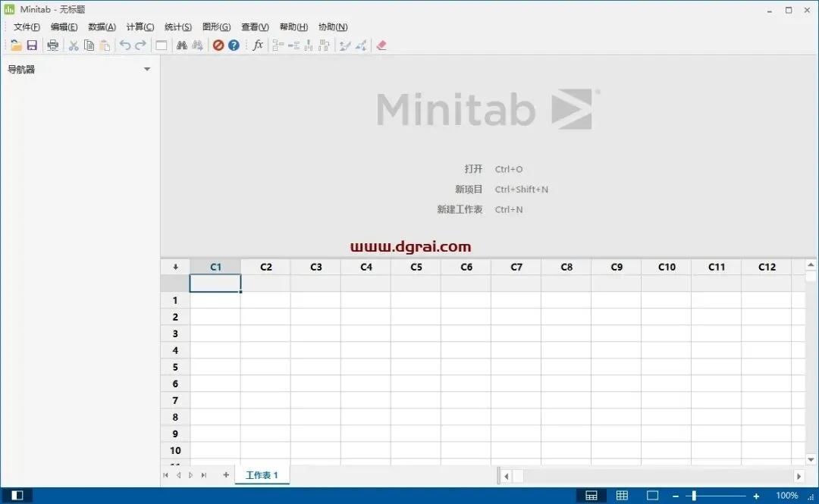Toggle navigator pane icon in status bar

[x=17, y=495]
